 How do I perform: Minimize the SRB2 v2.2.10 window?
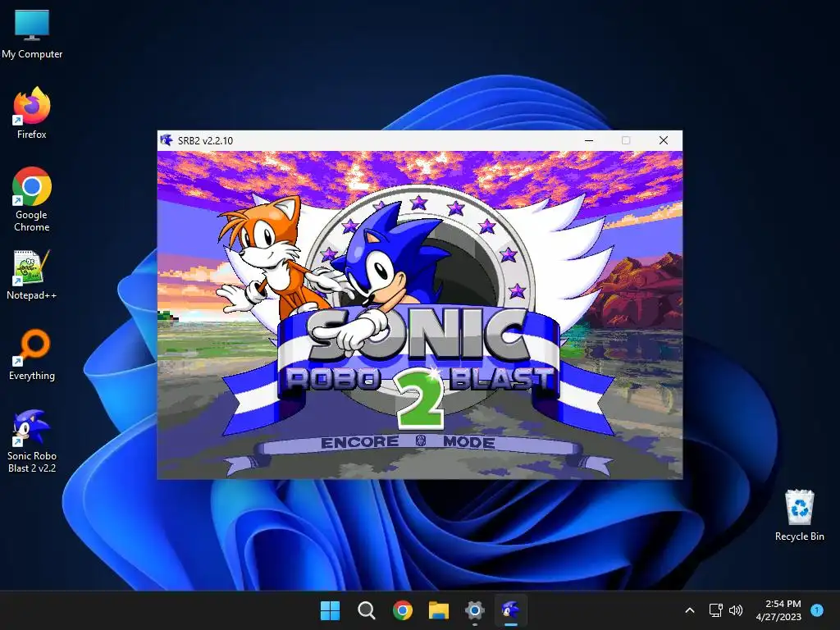pos(589,140)
